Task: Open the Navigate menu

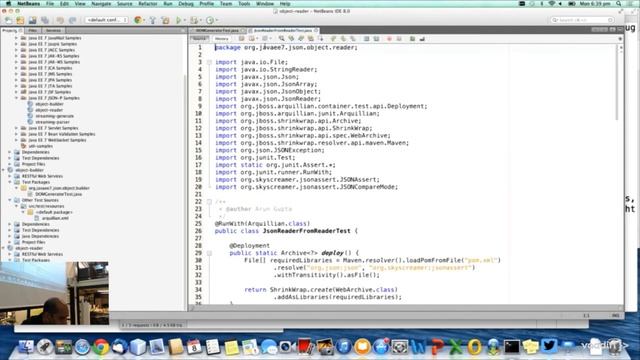Action: 101,4
